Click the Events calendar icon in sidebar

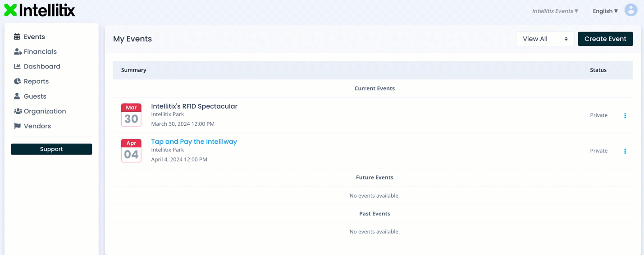tap(17, 36)
